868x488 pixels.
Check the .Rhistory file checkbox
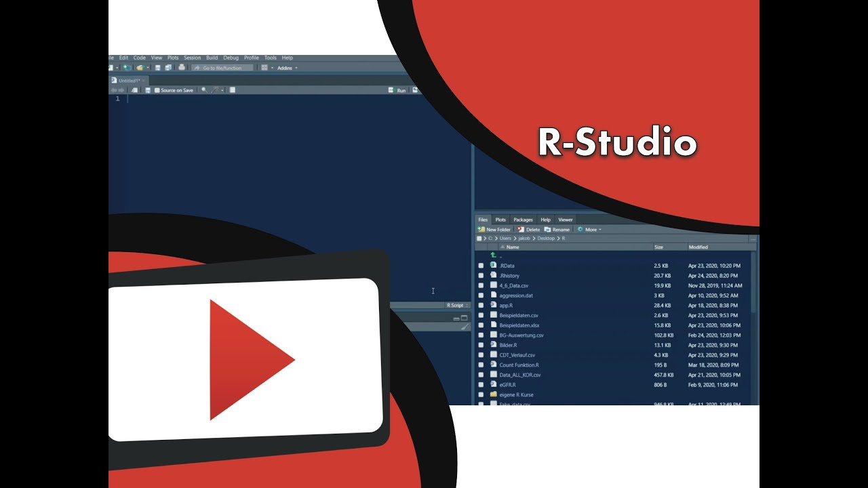tap(481, 276)
